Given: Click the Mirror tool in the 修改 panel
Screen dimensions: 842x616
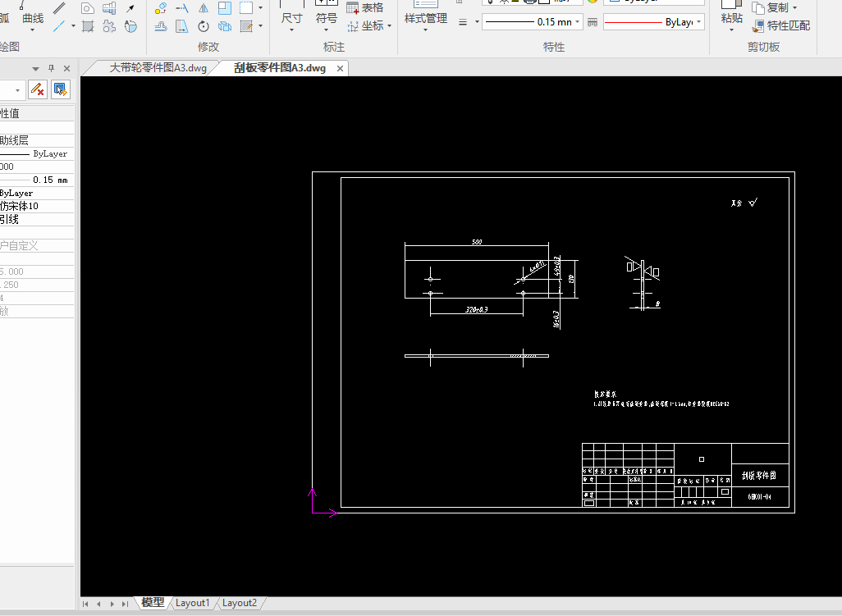Looking at the screenshot, I should [x=204, y=8].
